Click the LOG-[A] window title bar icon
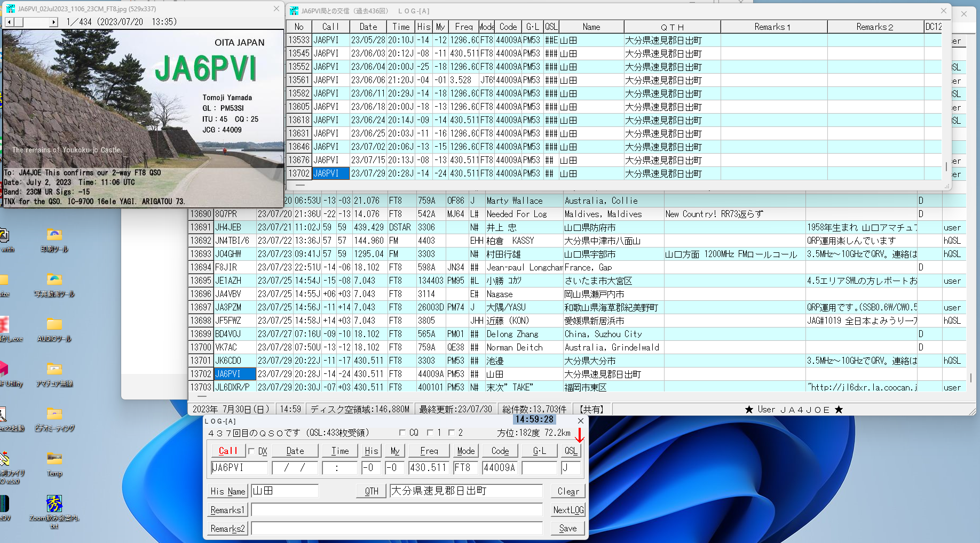Viewport: 980px width, 543px height. coord(294,11)
